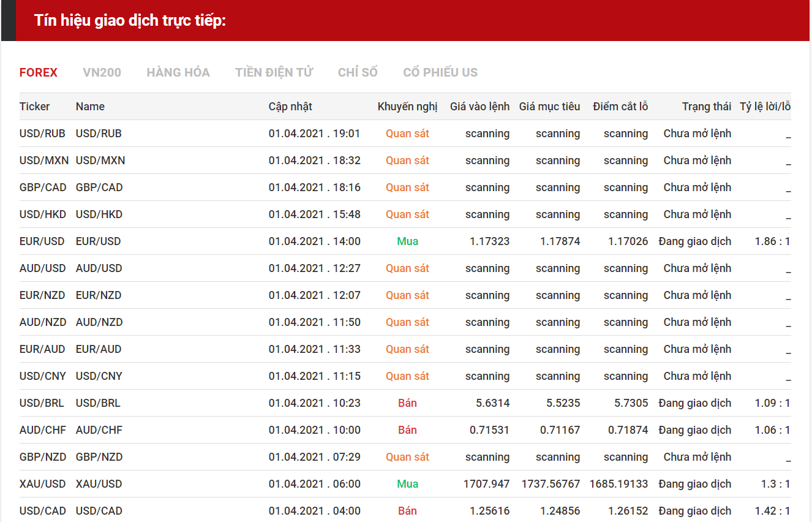Select the HÀNG HÓA tab

[178, 72]
